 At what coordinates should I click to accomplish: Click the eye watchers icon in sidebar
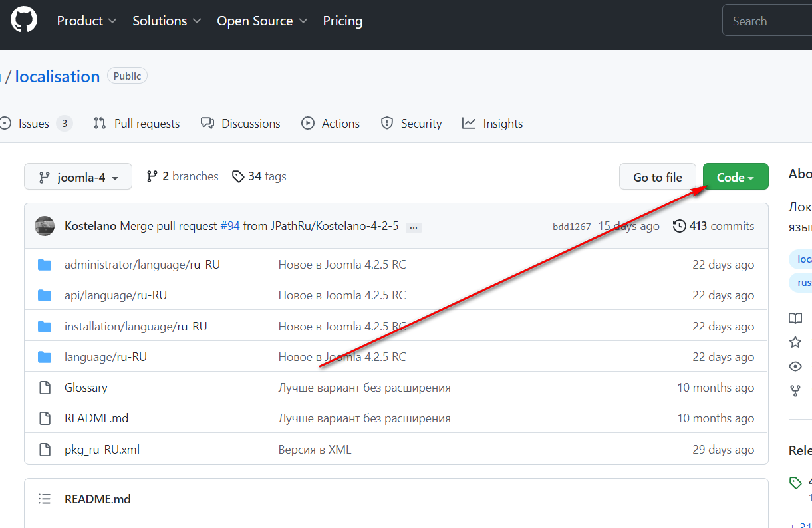pos(795,366)
